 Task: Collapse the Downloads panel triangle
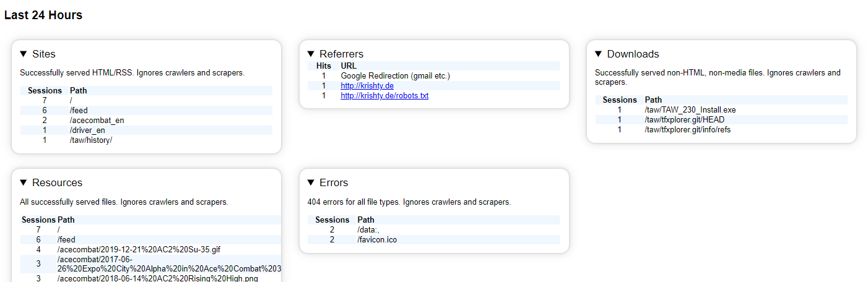click(x=599, y=54)
